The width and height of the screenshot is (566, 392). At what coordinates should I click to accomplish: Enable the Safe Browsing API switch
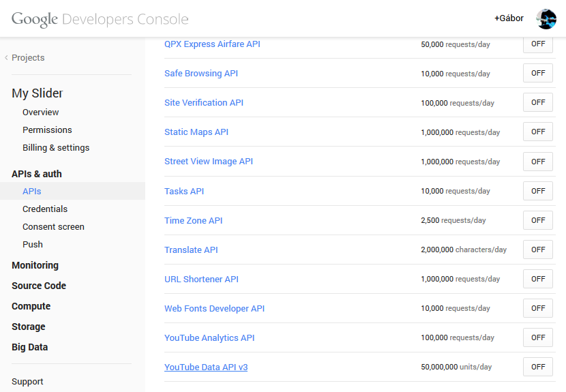tap(538, 73)
